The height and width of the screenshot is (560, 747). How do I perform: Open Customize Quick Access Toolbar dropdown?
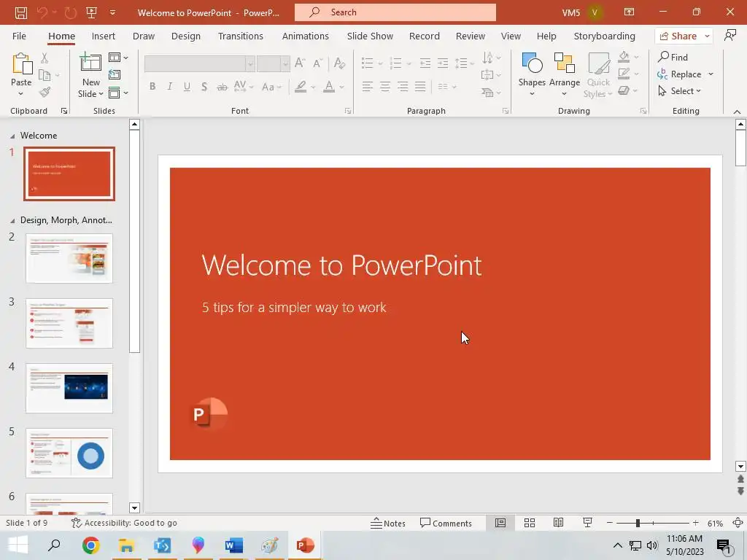pos(112,12)
